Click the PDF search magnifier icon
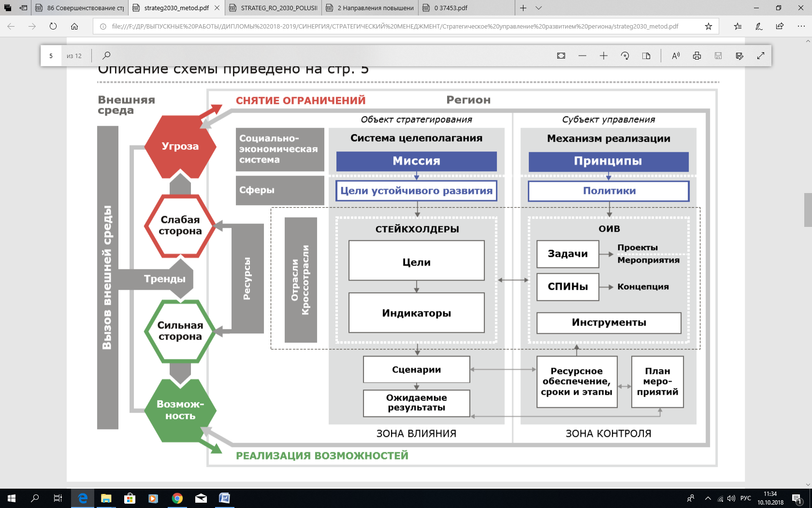This screenshot has height=508, width=812. click(106, 56)
